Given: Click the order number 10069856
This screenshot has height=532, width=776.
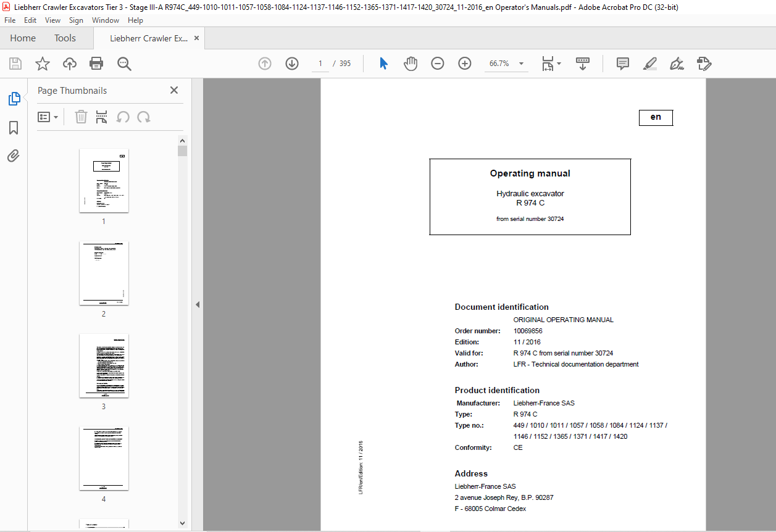Looking at the screenshot, I should (528, 331).
